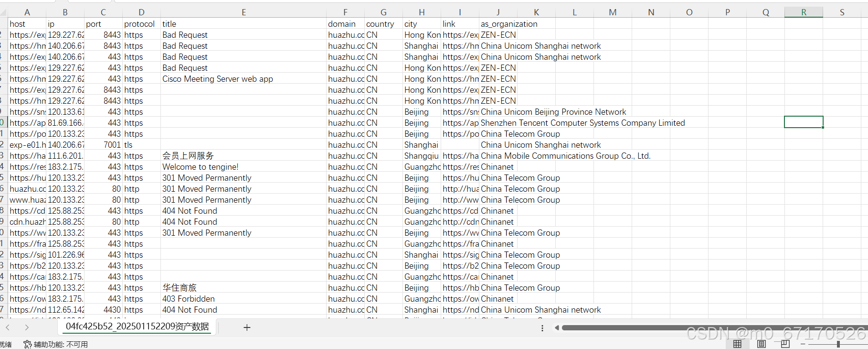Switch to Page Layout view icon
Screen dimensions: 868x349
click(x=762, y=344)
